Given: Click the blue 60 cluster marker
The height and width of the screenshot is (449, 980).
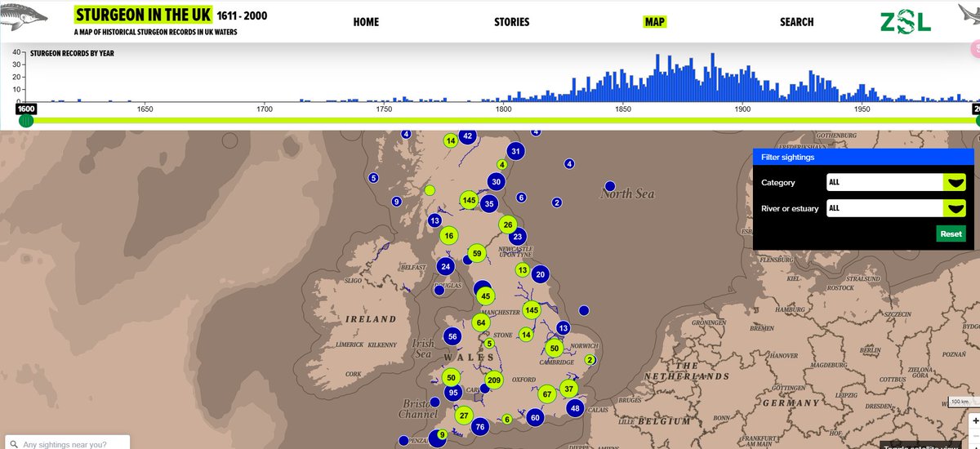Looking at the screenshot, I should click(535, 418).
